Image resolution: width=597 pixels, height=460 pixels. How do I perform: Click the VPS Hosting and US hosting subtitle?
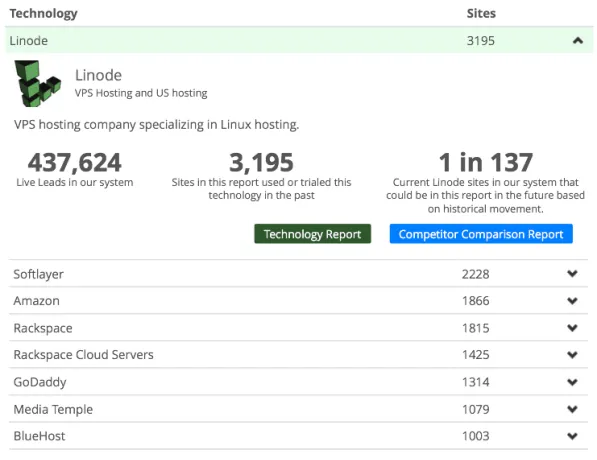pyautogui.click(x=141, y=93)
